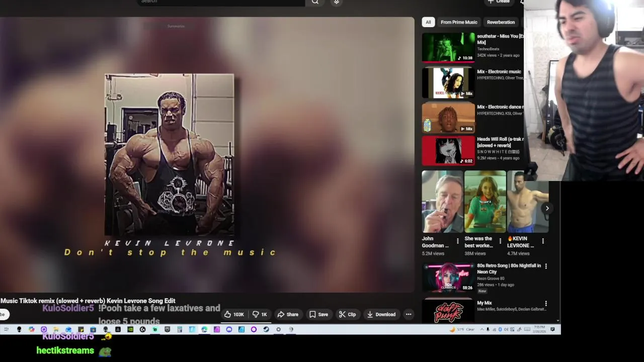Open Microsoft Store taskbar icon
644x362 pixels.
(93, 329)
